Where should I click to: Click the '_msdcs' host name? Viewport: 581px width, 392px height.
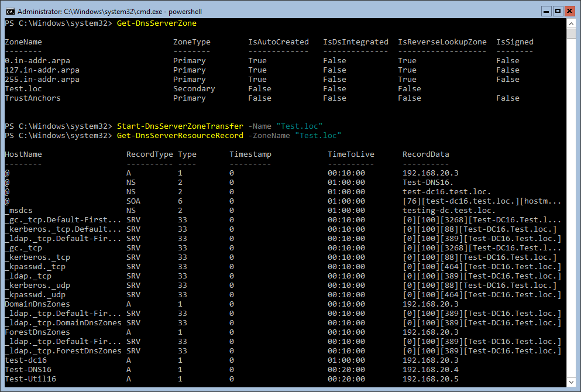pyautogui.click(x=19, y=211)
